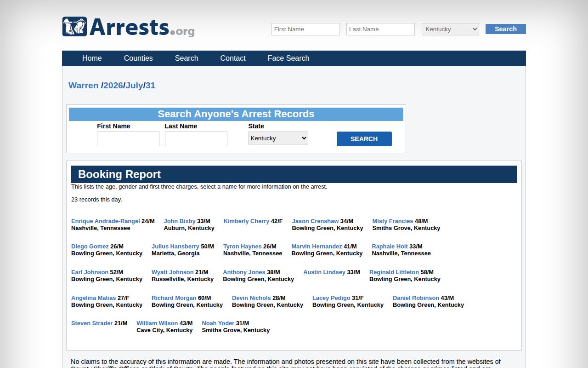The height and width of the screenshot is (368, 588).
Task: View Kimberly Cherry's booking details
Action: tap(246, 221)
